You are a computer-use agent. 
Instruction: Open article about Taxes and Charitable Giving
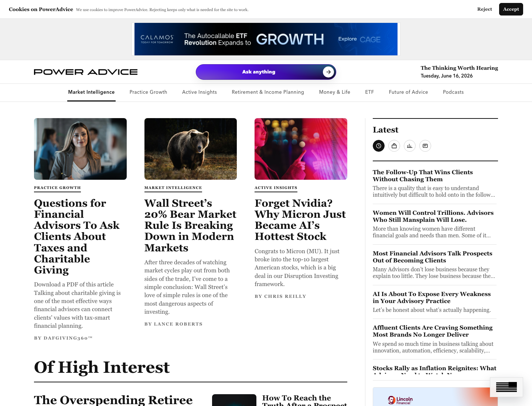pyautogui.click(x=77, y=237)
